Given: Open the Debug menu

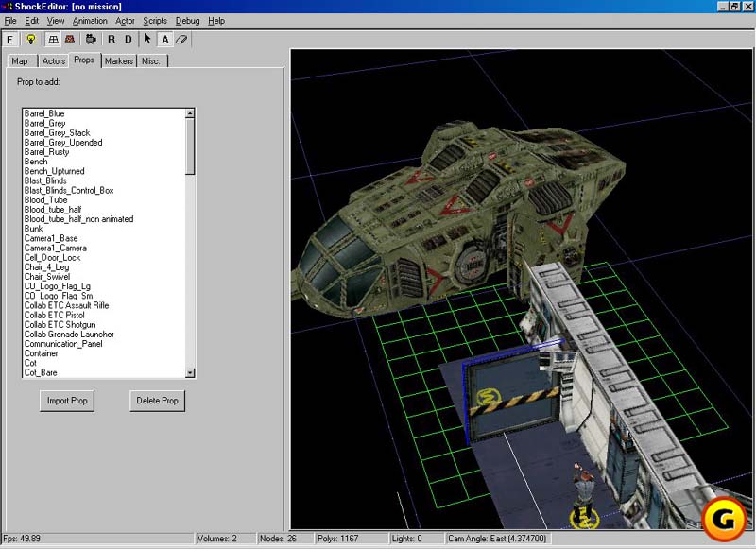Looking at the screenshot, I should point(187,21).
